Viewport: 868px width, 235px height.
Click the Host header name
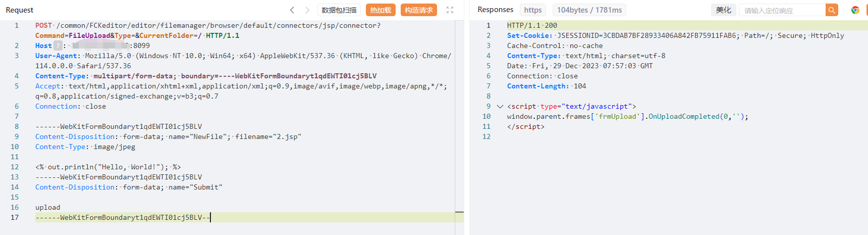[x=43, y=45]
